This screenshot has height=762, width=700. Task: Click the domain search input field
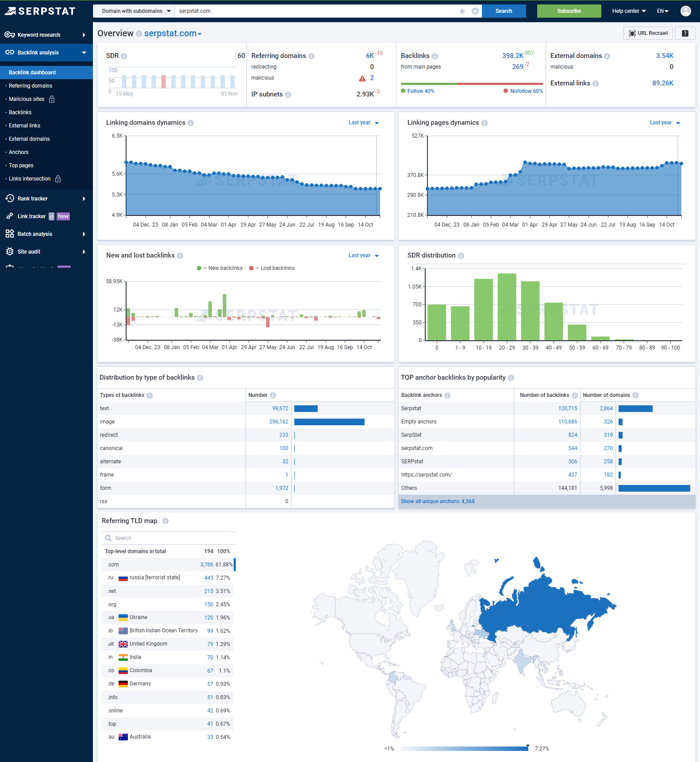(x=317, y=11)
